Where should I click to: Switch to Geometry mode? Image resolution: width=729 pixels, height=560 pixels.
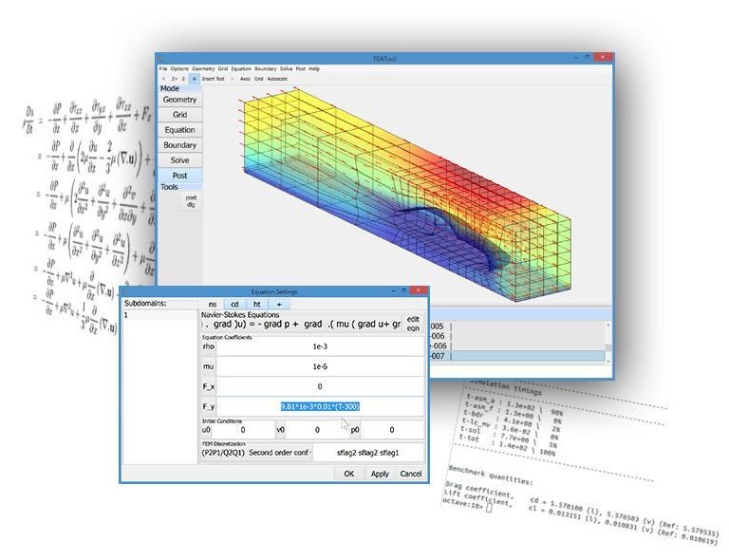click(179, 100)
